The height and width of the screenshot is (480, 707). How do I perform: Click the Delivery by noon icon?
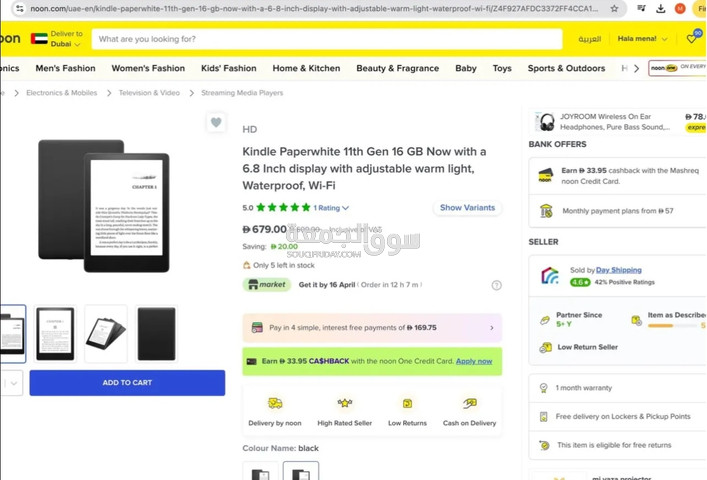[x=275, y=403]
